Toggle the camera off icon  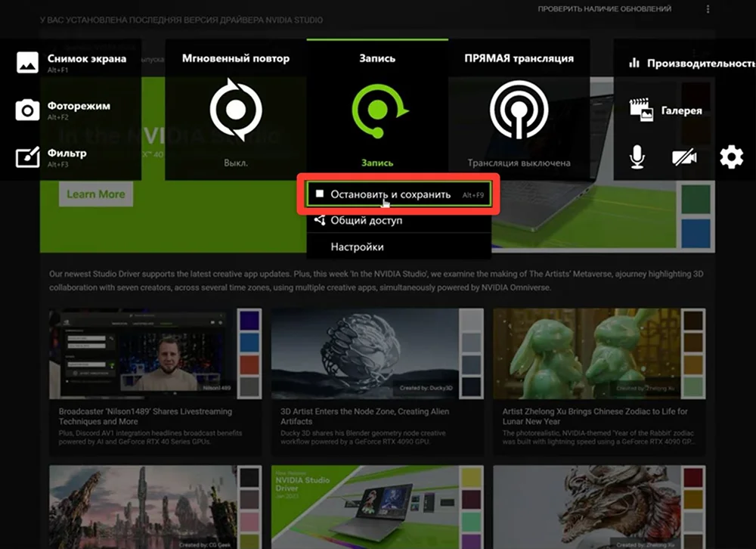[x=683, y=157]
